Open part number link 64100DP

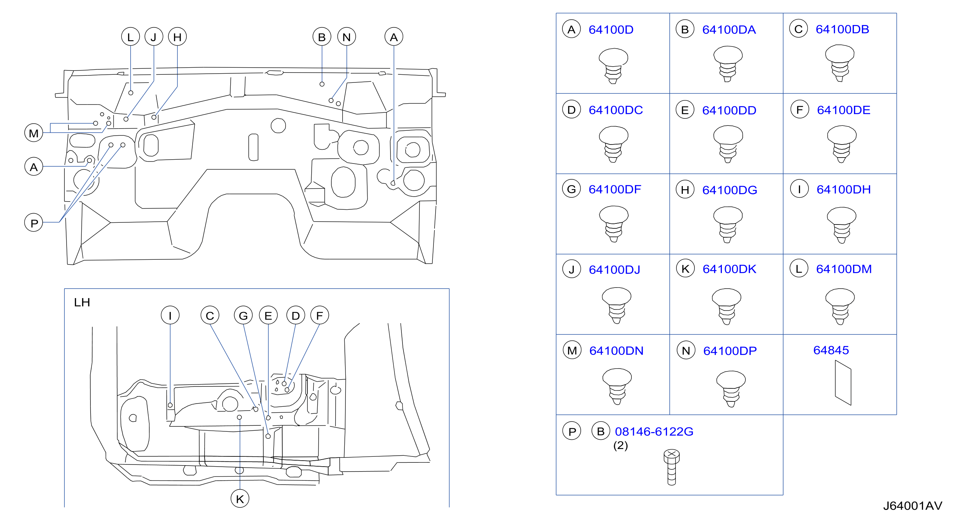[x=730, y=351]
